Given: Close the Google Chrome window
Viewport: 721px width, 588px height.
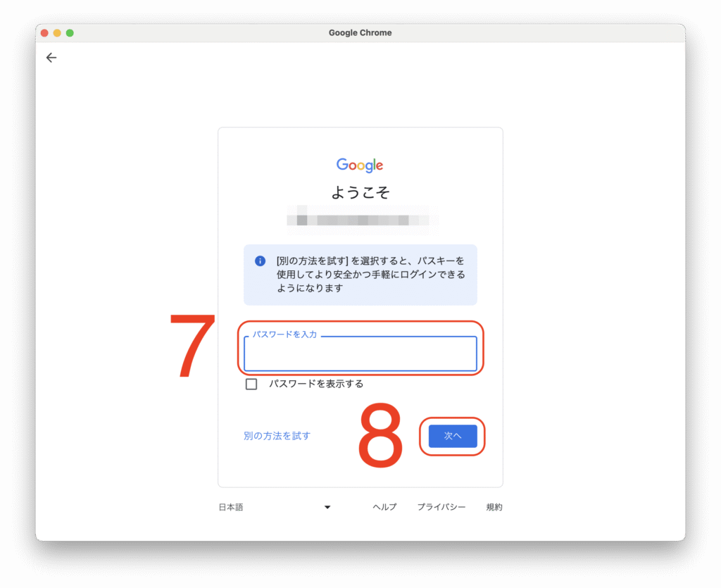Looking at the screenshot, I should point(44,32).
